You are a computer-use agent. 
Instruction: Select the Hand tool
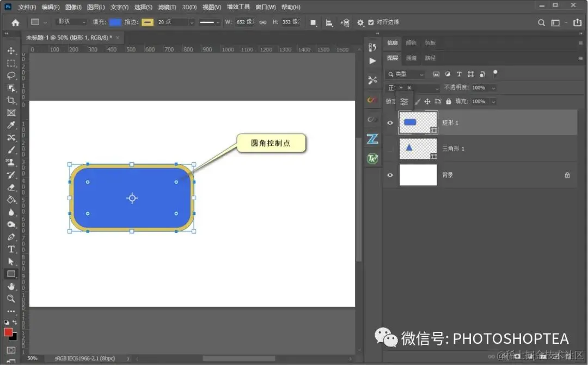(x=11, y=287)
